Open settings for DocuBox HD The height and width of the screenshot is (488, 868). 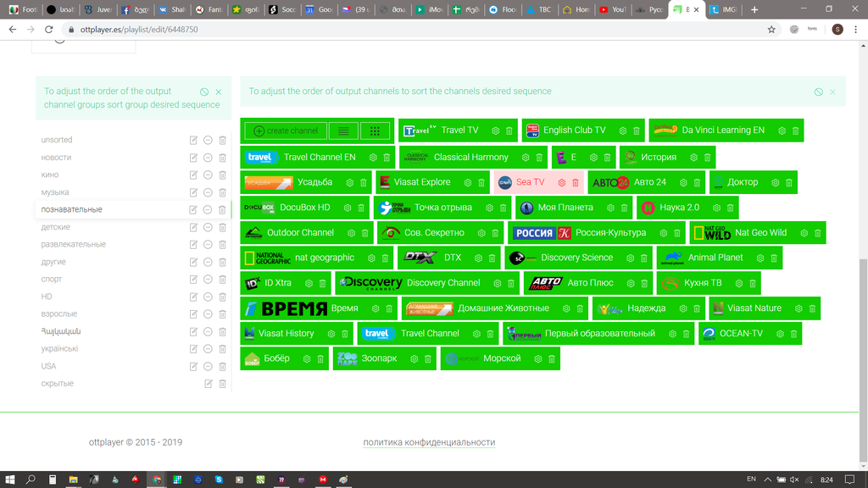pos(348,208)
